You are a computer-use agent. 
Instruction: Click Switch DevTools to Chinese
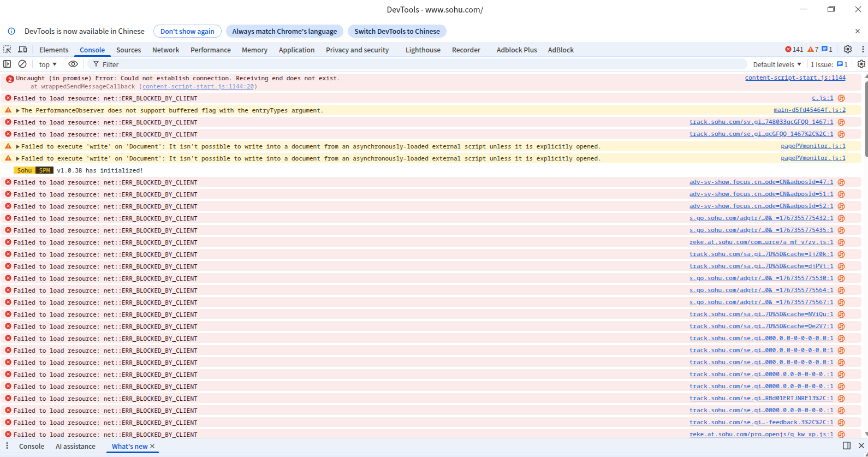pyautogui.click(x=397, y=31)
